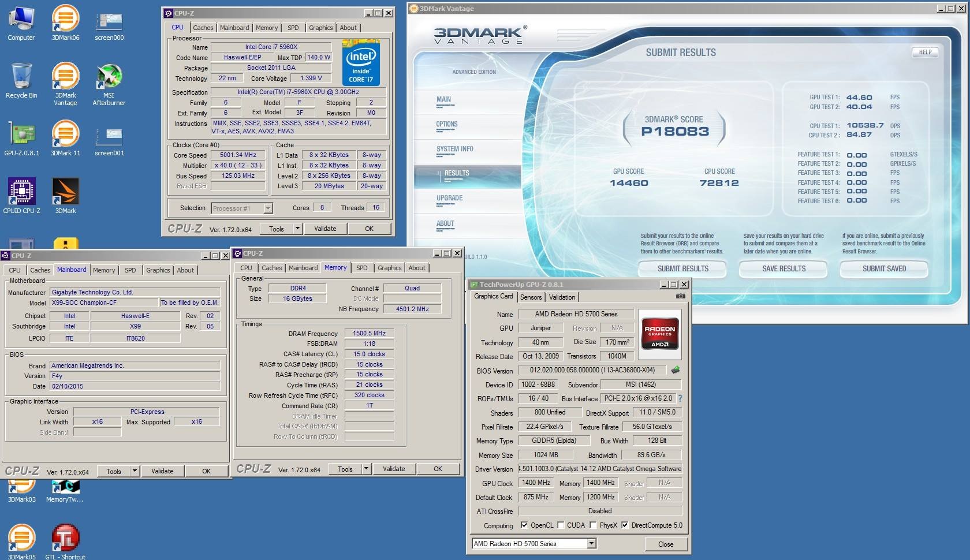This screenshot has height=560, width=970.
Task: Toggle the DirectCompute 5.0 checkbox
Action: coord(624,525)
